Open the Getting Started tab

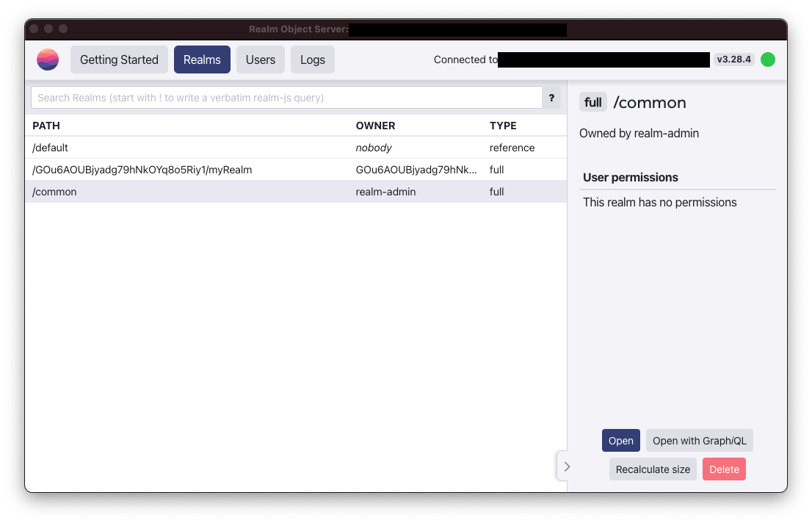point(119,59)
